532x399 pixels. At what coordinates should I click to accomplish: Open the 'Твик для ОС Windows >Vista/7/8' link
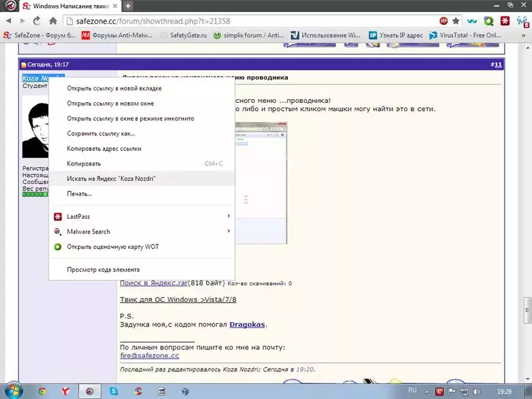coord(178,299)
